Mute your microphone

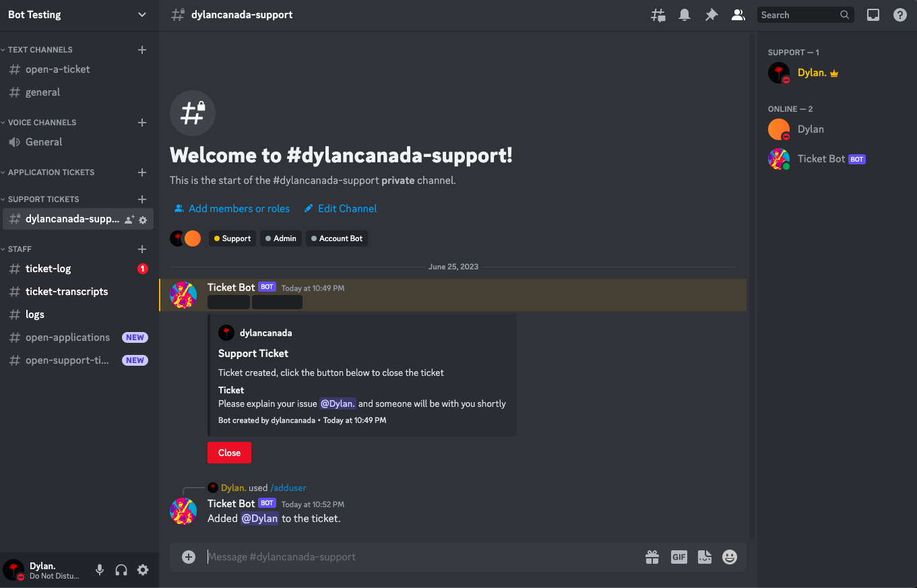(x=99, y=569)
